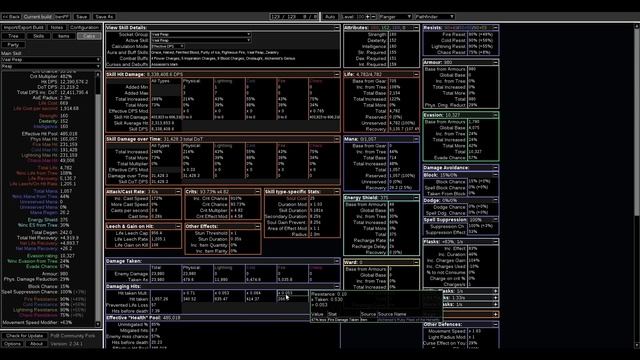Image resolution: width=640 pixels, height=360 pixels.
Task: Open the Pathfinder ascendancy dropdown
Action: click(x=434, y=17)
